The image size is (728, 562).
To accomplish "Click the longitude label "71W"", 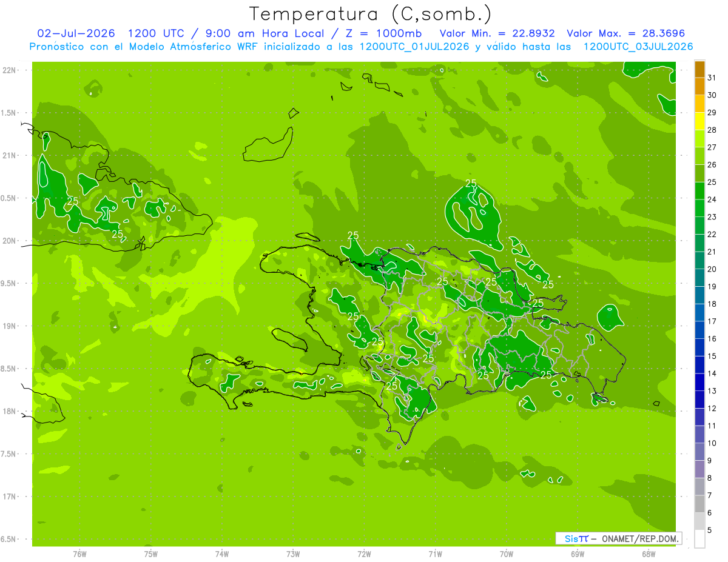I will pyautogui.click(x=435, y=554).
